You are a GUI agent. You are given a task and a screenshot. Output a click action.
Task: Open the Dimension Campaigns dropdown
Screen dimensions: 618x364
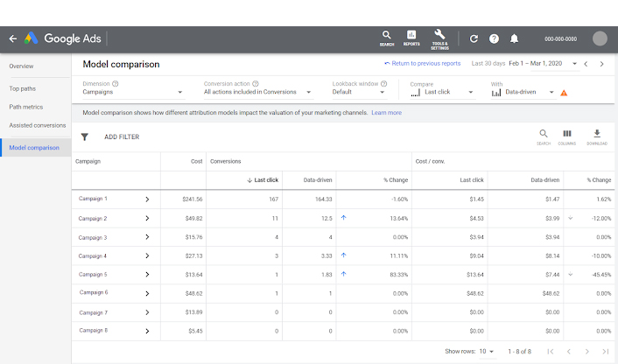click(x=132, y=92)
